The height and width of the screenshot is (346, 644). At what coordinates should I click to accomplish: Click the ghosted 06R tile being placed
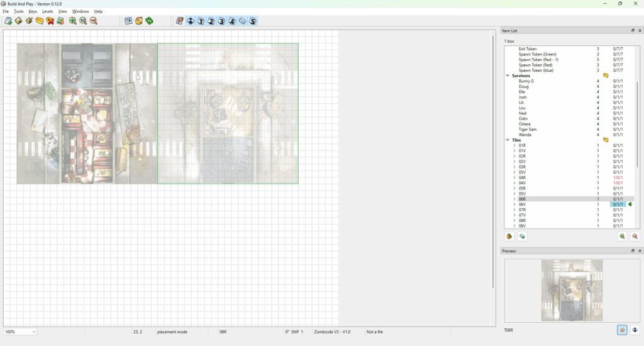[228, 113]
